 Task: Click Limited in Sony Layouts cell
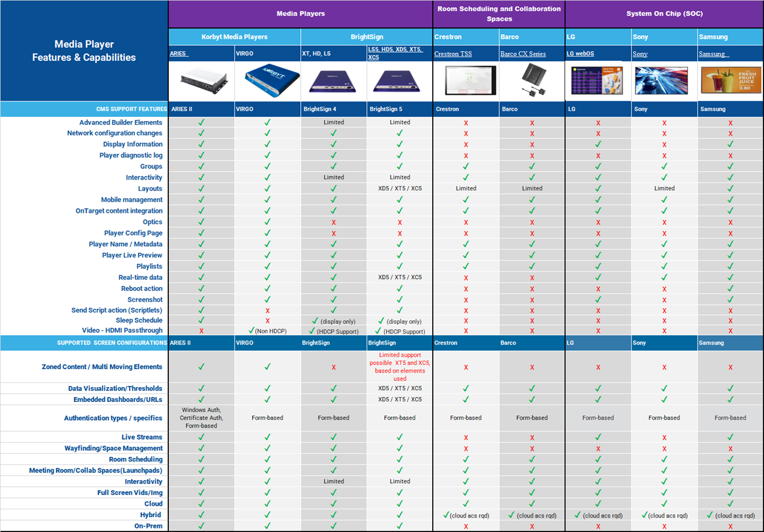(x=664, y=188)
